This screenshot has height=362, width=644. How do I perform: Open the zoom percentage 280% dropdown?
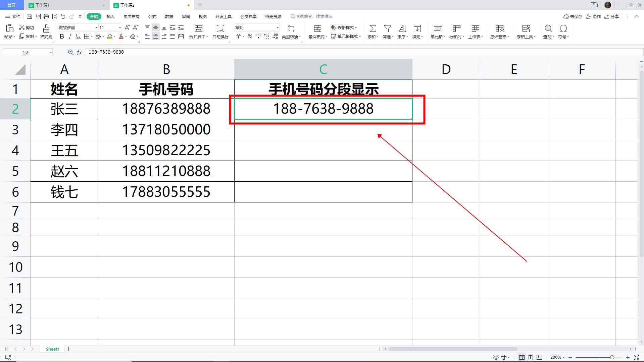[557, 357]
